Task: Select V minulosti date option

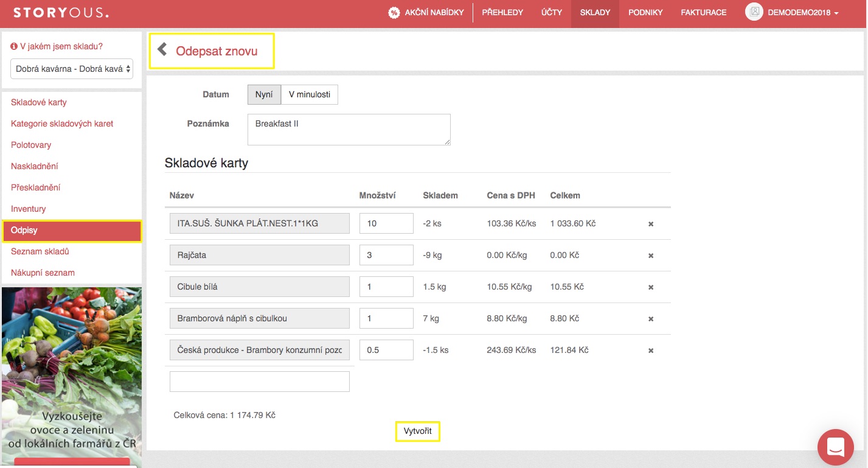Action: [x=310, y=94]
